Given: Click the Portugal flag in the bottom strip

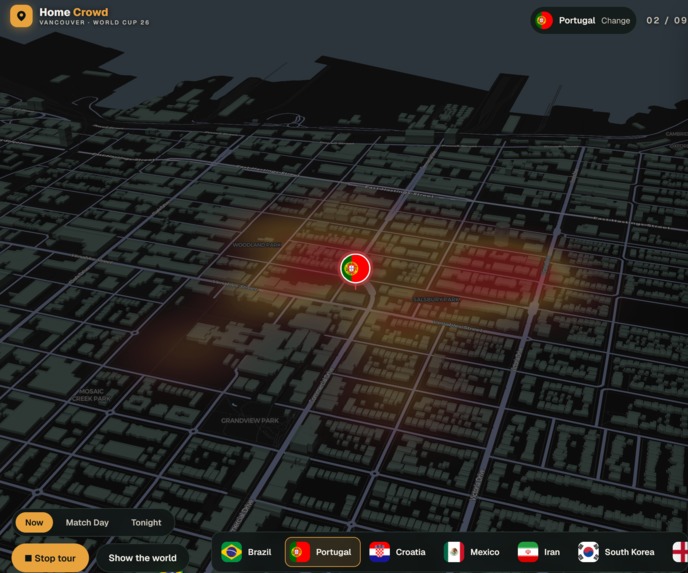Looking at the screenshot, I should 300,552.
